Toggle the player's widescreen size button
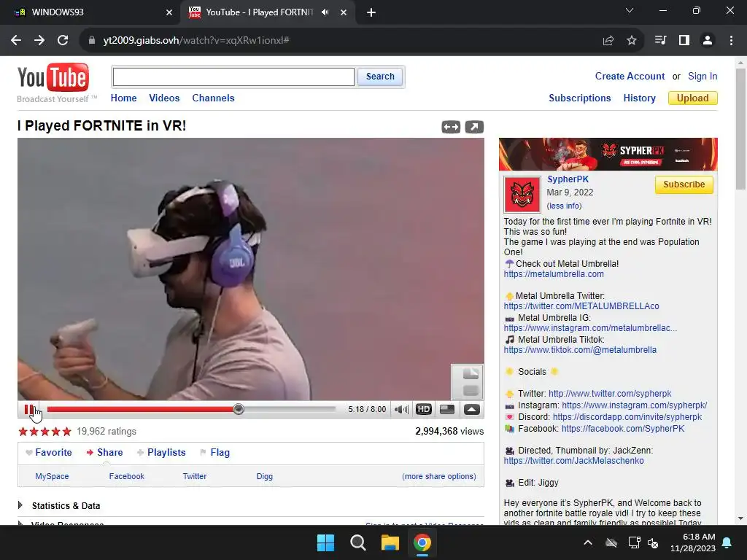This screenshot has width=747, height=560. [x=447, y=409]
